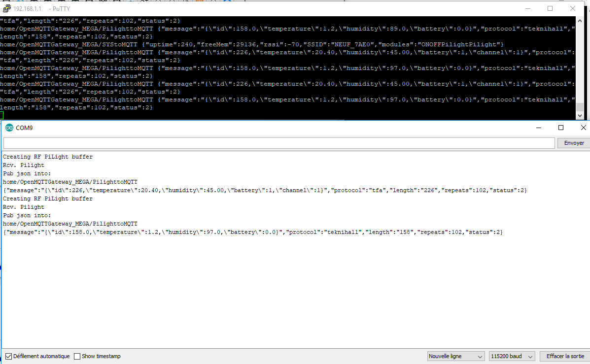Minimize the COM9 serial monitor

pos(538,128)
